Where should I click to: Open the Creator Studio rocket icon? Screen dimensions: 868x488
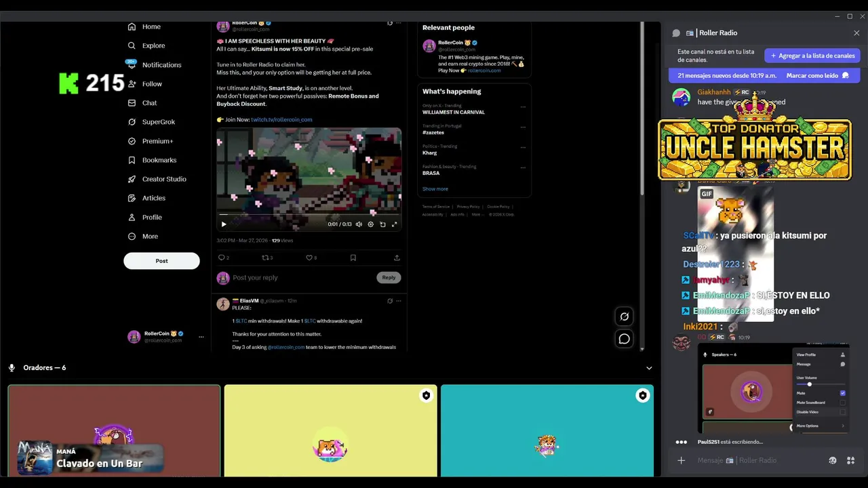click(x=132, y=179)
